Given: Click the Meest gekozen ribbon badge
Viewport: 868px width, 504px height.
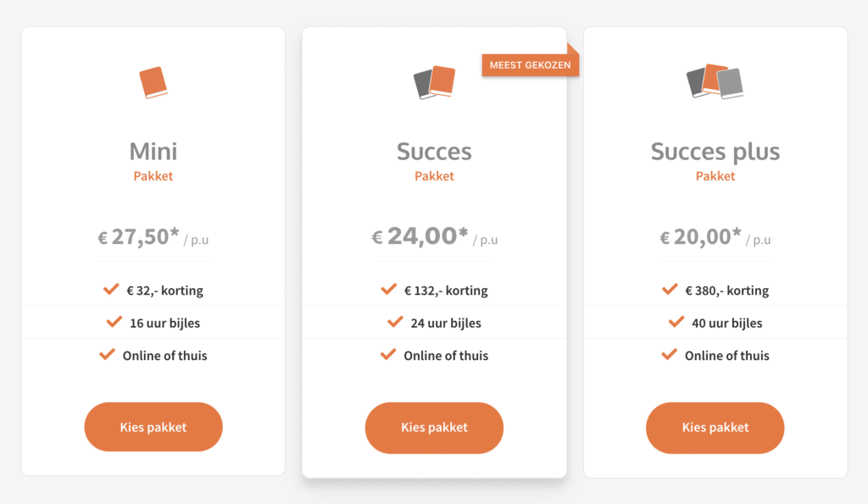Looking at the screenshot, I should [x=530, y=64].
